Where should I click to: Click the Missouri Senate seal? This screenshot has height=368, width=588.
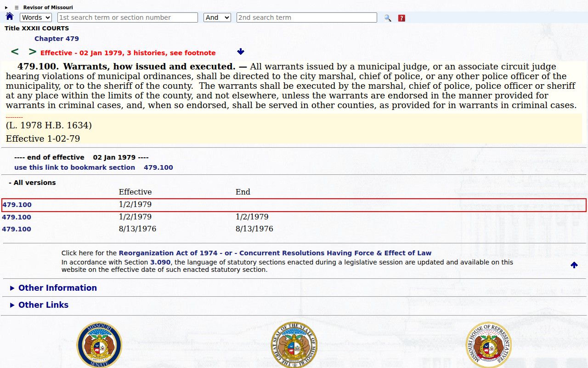click(x=99, y=345)
